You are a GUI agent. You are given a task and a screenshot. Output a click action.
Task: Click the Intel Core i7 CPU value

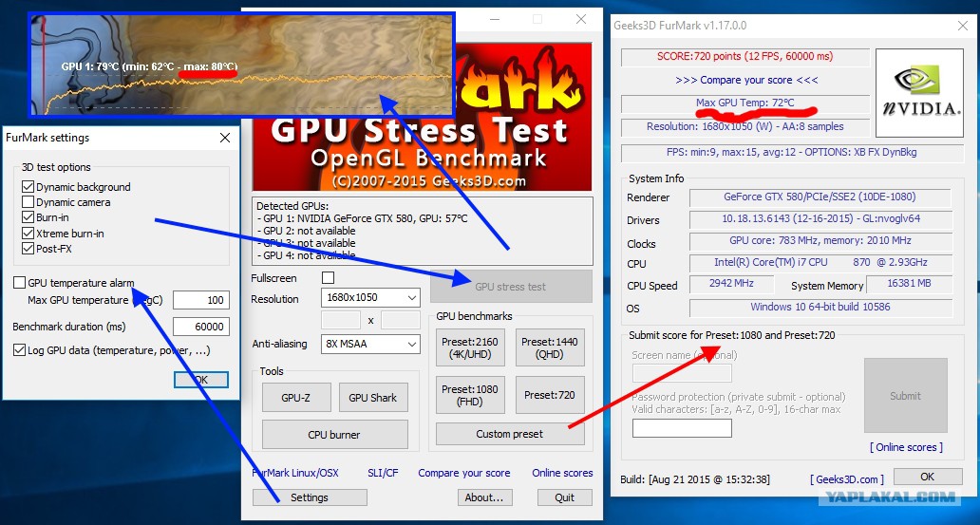pos(820,263)
